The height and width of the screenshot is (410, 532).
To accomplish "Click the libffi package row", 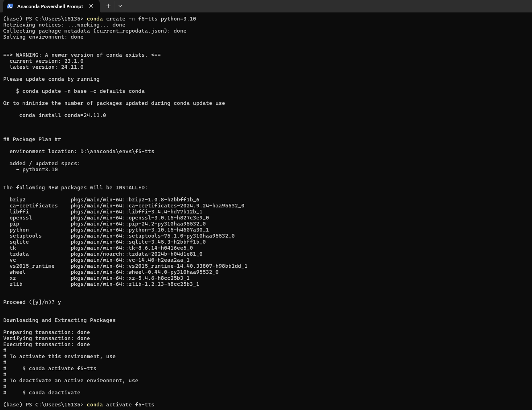I will point(106,212).
